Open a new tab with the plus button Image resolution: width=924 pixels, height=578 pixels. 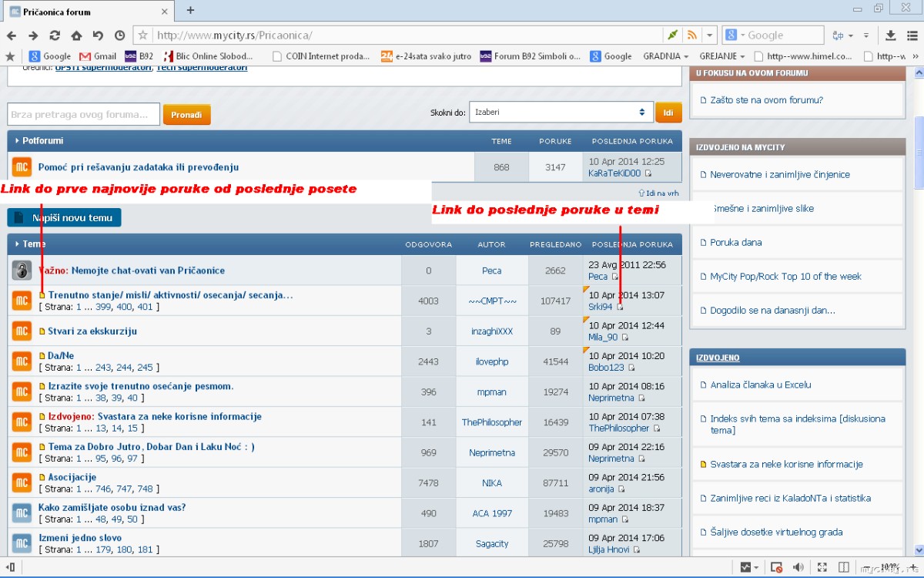pos(190,10)
